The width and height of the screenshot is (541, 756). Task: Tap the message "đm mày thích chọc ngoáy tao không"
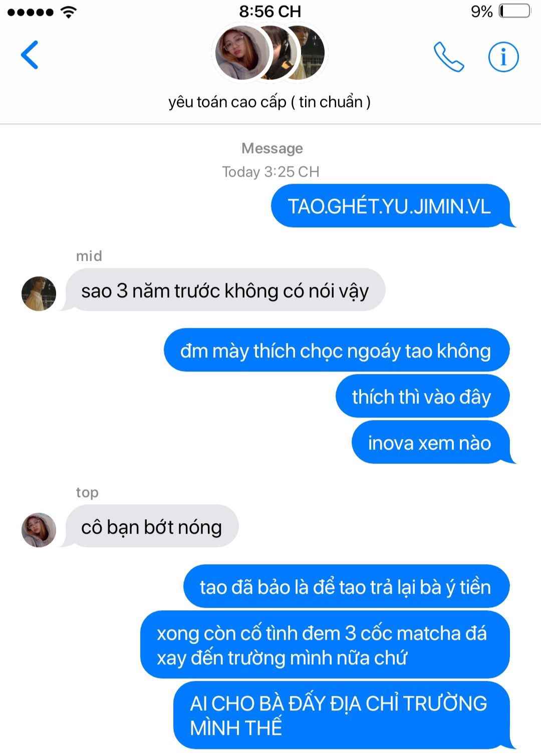pos(337,350)
